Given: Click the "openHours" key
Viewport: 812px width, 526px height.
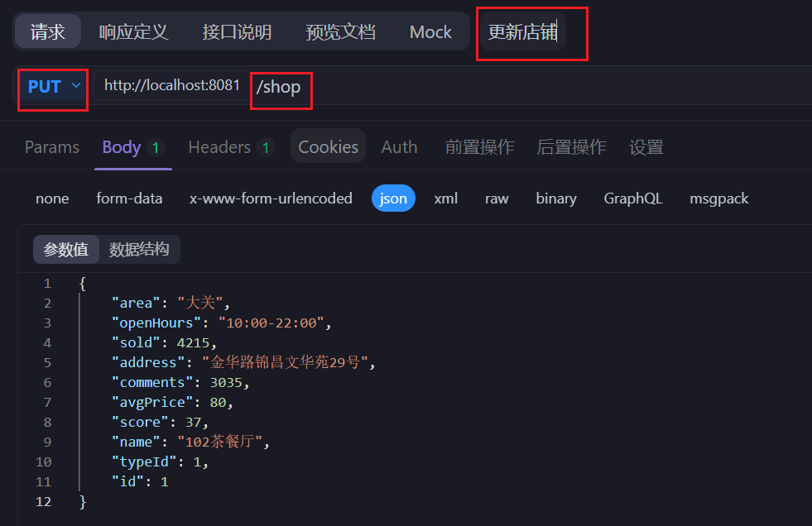Looking at the screenshot, I should 156,323.
